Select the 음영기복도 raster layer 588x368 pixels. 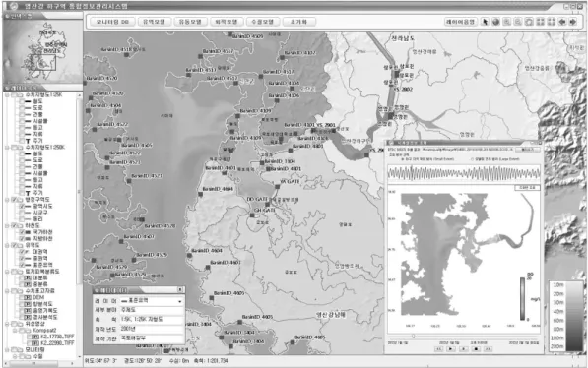[x=45, y=310]
